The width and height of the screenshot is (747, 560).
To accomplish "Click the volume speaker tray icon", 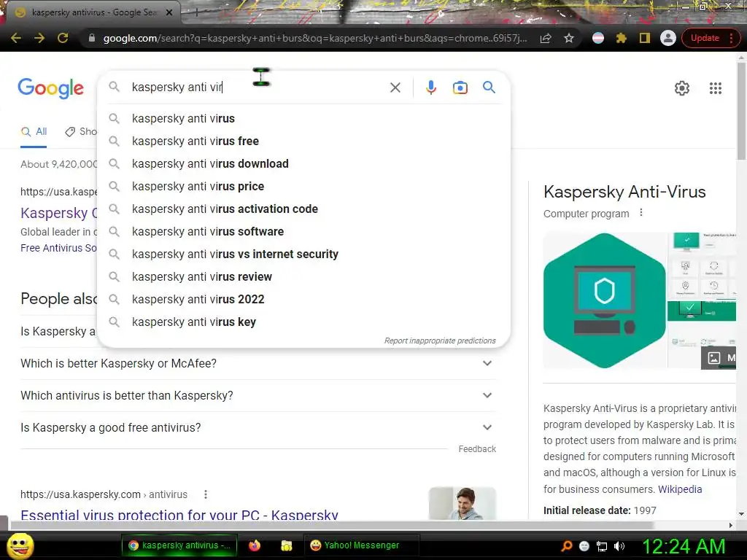I will point(619,546).
